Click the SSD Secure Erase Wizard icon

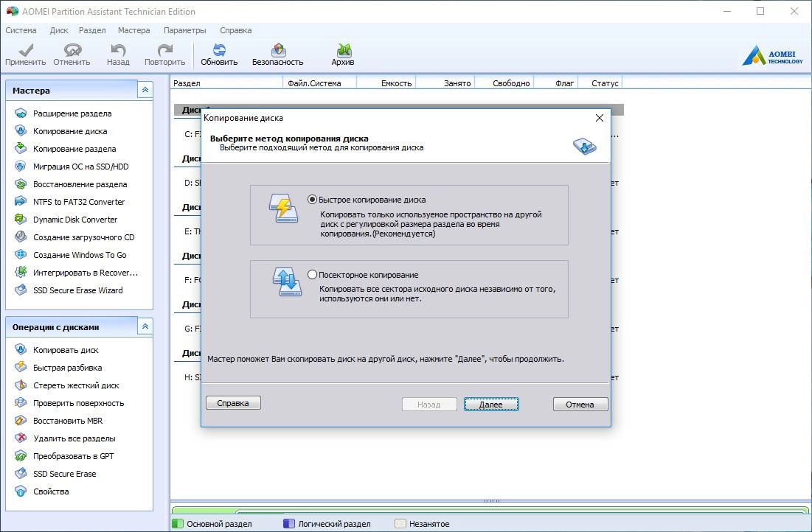pyautogui.click(x=21, y=290)
